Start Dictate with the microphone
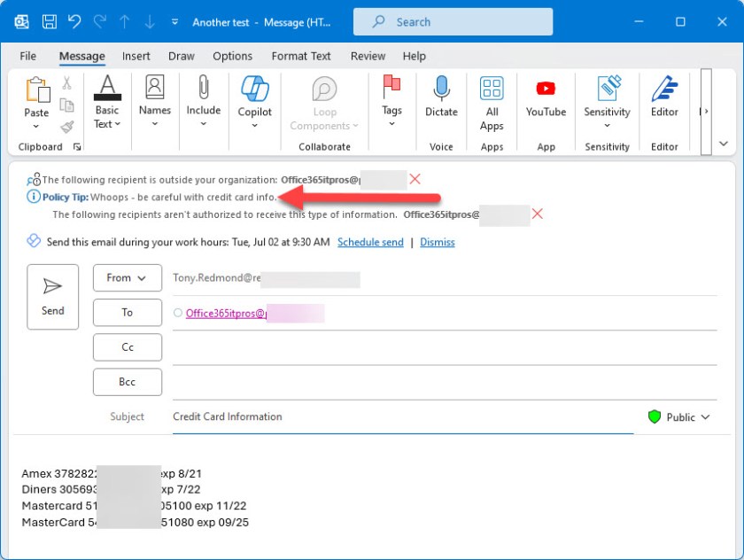The image size is (744, 560). [441, 97]
